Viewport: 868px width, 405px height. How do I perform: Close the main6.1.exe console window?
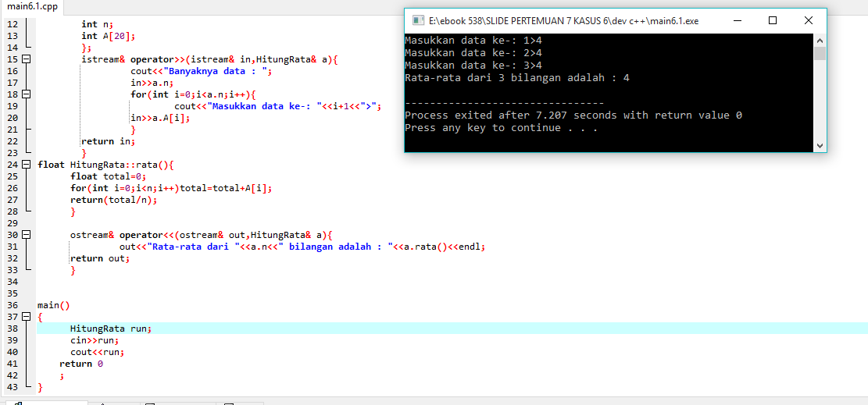click(x=808, y=21)
